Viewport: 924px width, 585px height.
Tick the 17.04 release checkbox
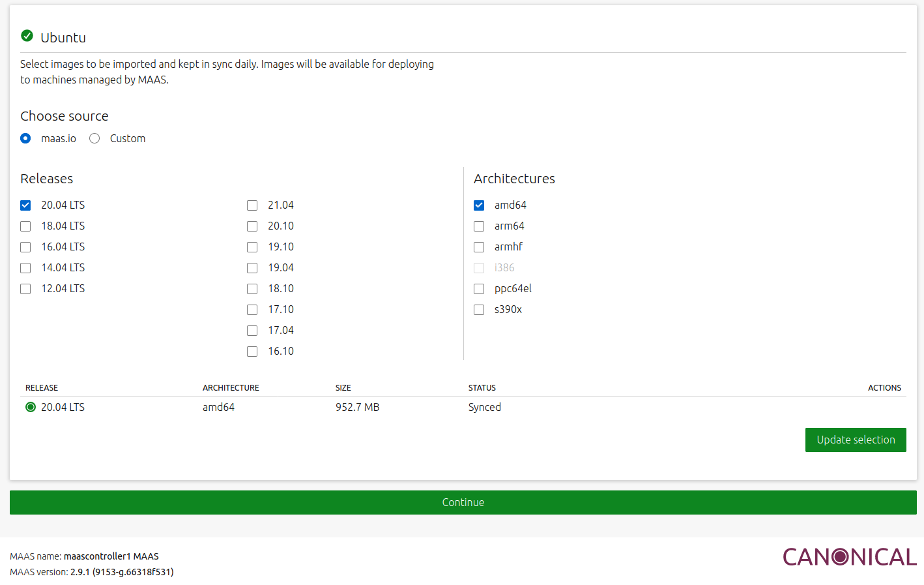pyautogui.click(x=252, y=331)
